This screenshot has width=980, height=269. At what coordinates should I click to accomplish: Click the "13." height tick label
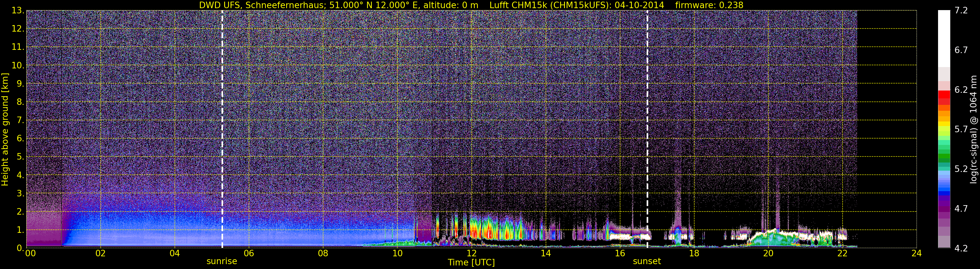[x=18, y=11]
